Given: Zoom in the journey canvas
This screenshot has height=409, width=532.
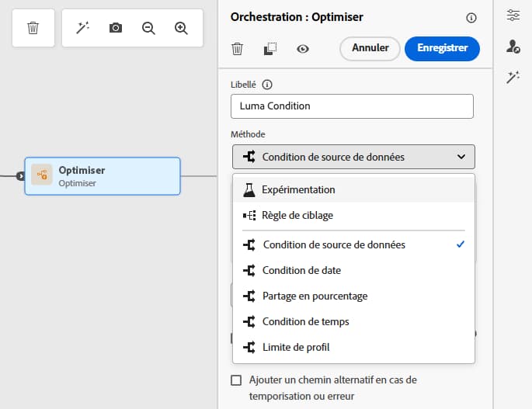Looking at the screenshot, I should [x=181, y=28].
